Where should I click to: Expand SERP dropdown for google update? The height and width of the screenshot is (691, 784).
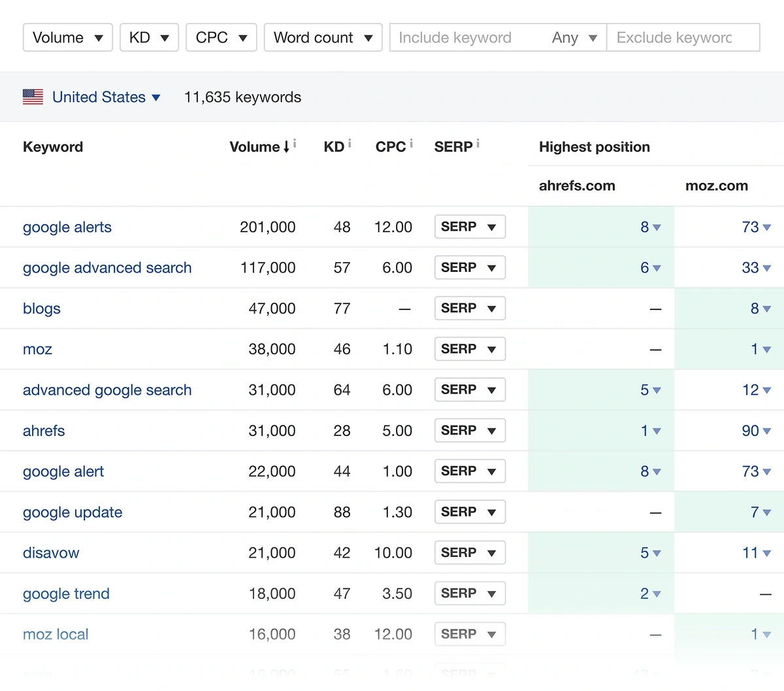point(470,512)
